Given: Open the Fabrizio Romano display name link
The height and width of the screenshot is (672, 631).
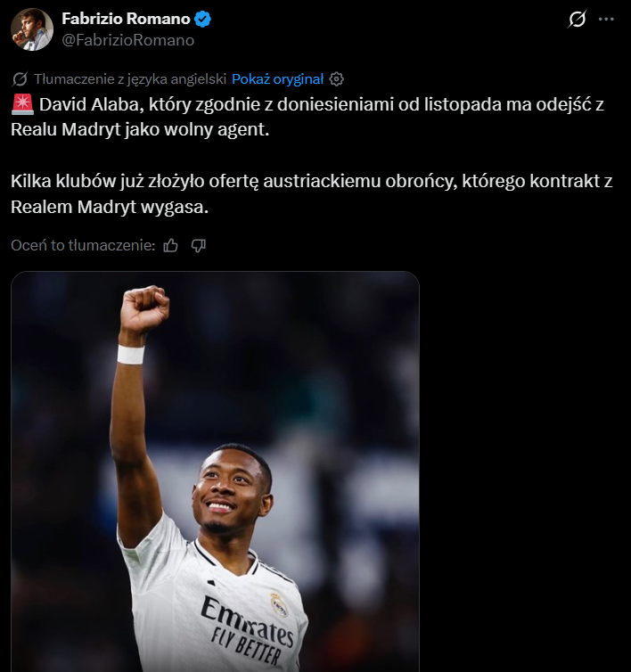Looking at the screenshot, I should (x=127, y=19).
